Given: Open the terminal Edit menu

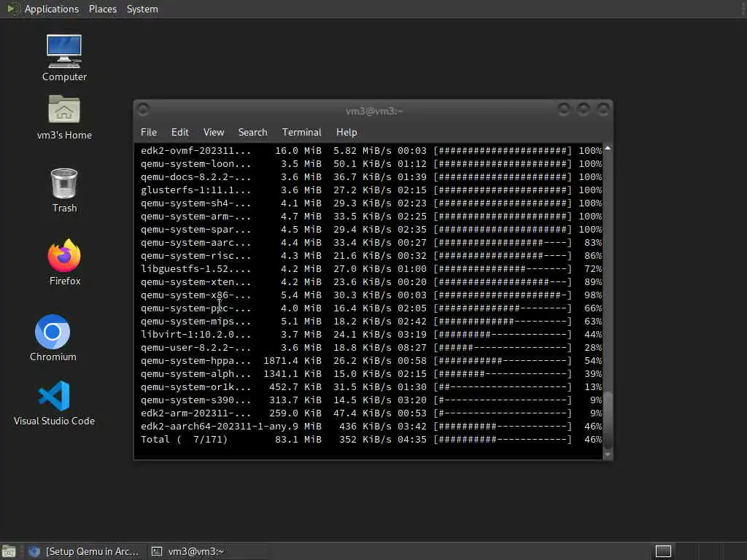Looking at the screenshot, I should pyautogui.click(x=179, y=133).
